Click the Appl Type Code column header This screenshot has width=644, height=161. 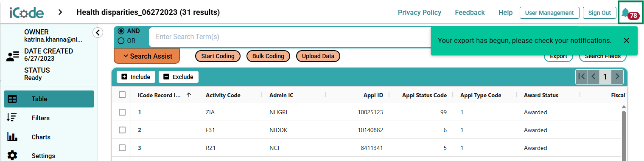click(x=481, y=95)
